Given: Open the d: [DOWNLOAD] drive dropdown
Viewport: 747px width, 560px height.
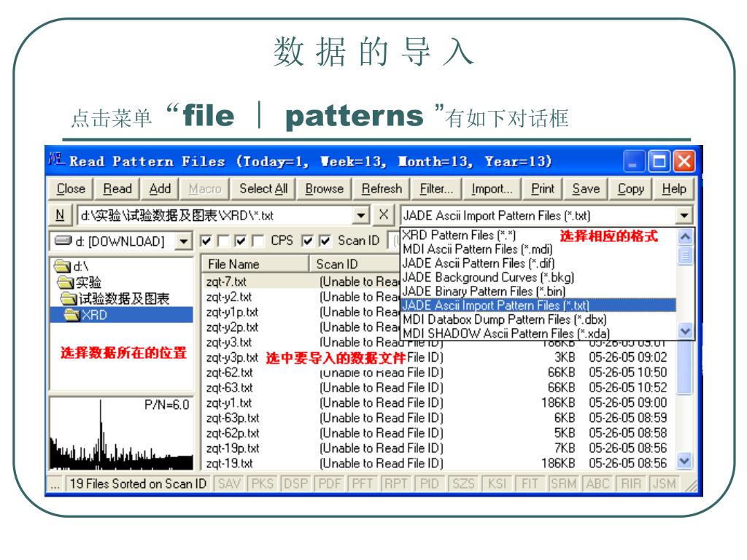Looking at the screenshot, I should (x=183, y=241).
